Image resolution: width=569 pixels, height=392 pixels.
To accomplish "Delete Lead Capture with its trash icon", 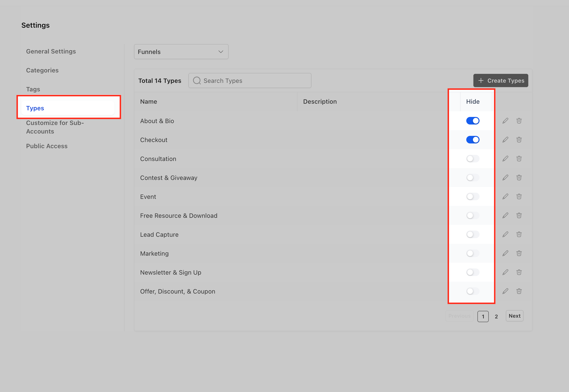I will (519, 234).
